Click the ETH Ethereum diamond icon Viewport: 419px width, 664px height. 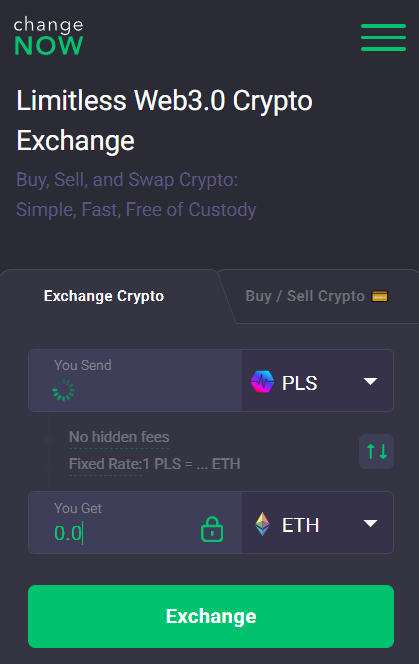tap(262, 524)
